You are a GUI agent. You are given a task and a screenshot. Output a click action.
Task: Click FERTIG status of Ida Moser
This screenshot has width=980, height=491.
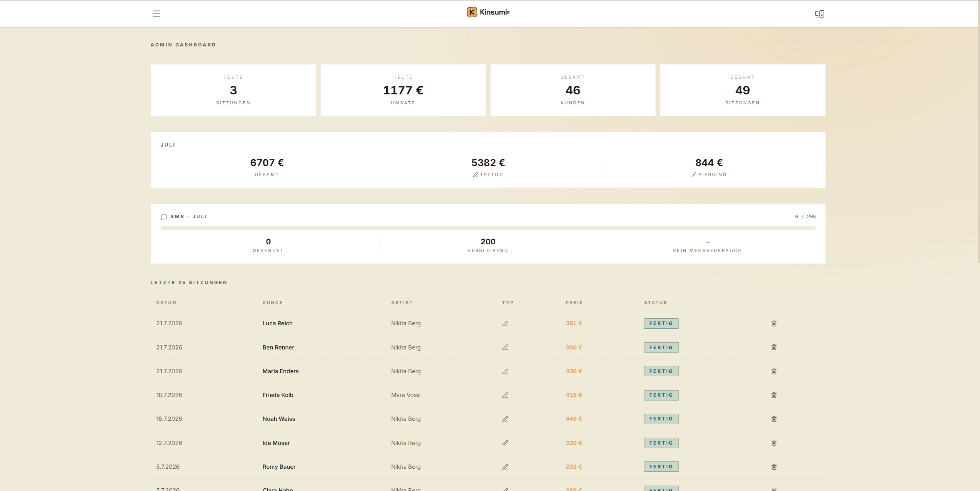[661, 443]
